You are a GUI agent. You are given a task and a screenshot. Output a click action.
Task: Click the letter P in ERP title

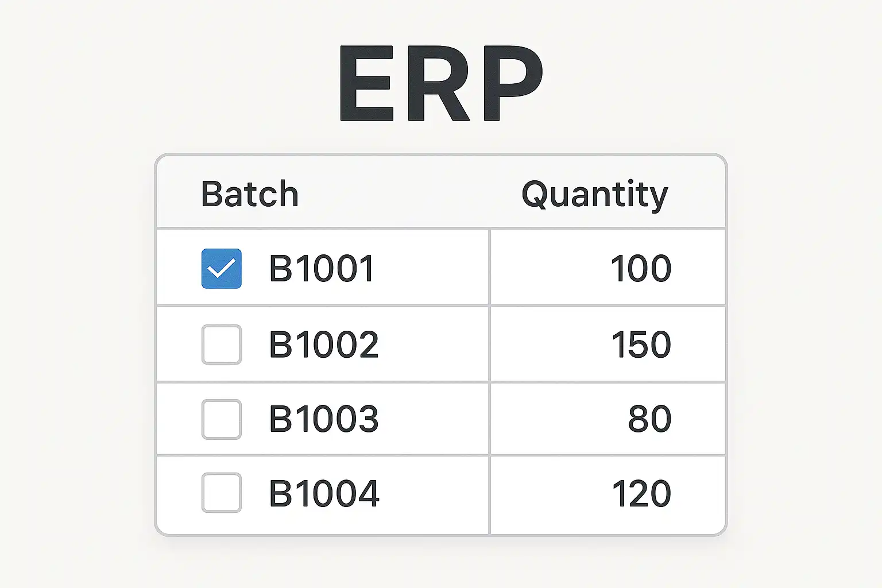[x=512, y=83]
